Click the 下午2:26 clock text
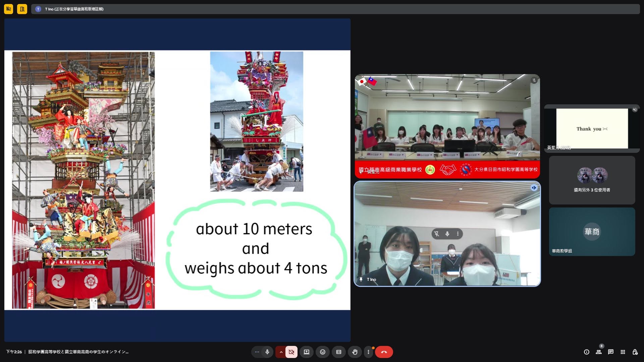 [14, 352]
